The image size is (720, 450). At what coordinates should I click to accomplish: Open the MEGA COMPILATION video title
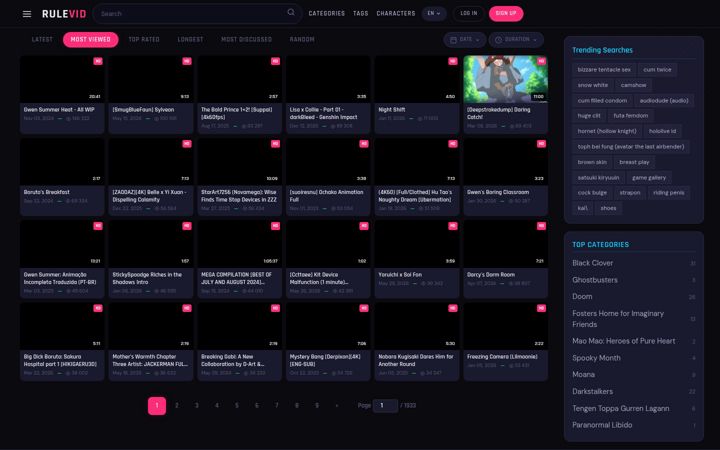pos(236,278)
